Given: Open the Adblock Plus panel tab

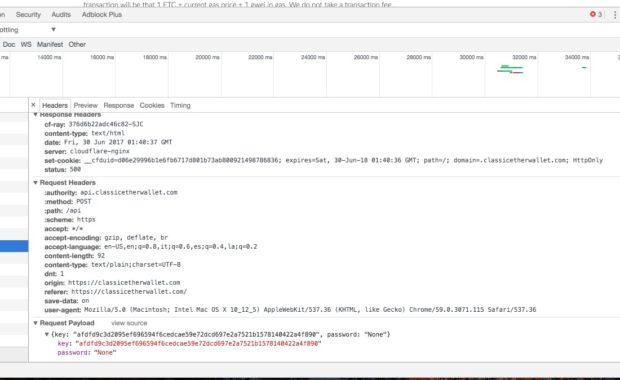Looking at the screenshot, I should point(102,15).
